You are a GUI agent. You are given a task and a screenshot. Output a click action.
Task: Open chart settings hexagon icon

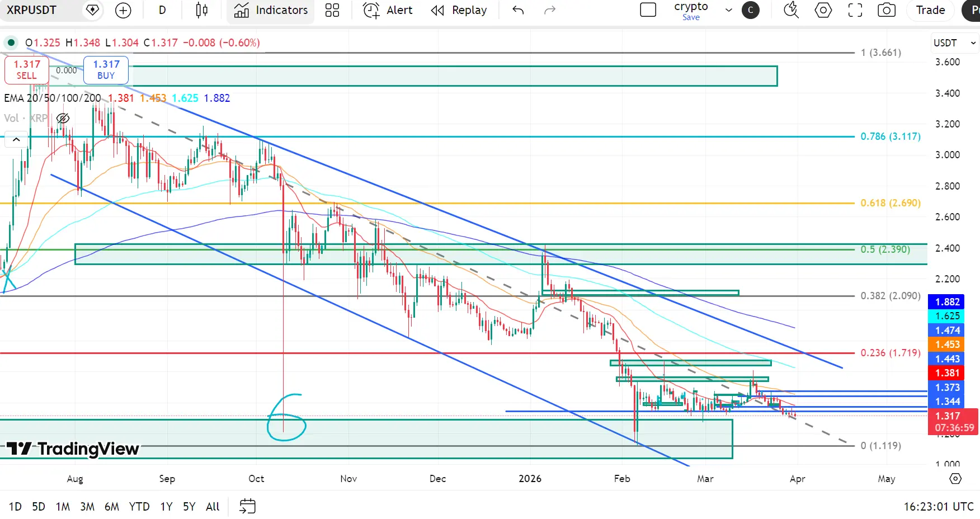click(823, 10)
